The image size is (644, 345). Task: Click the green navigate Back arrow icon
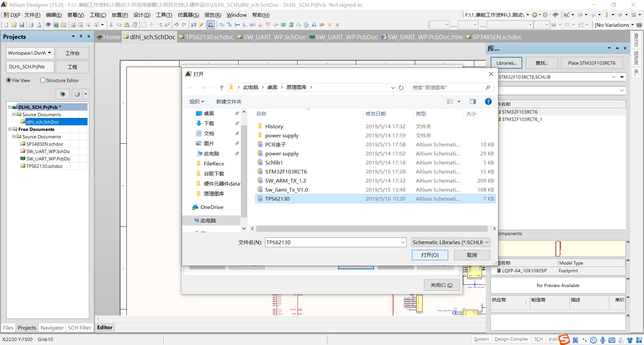(x=535, y=15)
